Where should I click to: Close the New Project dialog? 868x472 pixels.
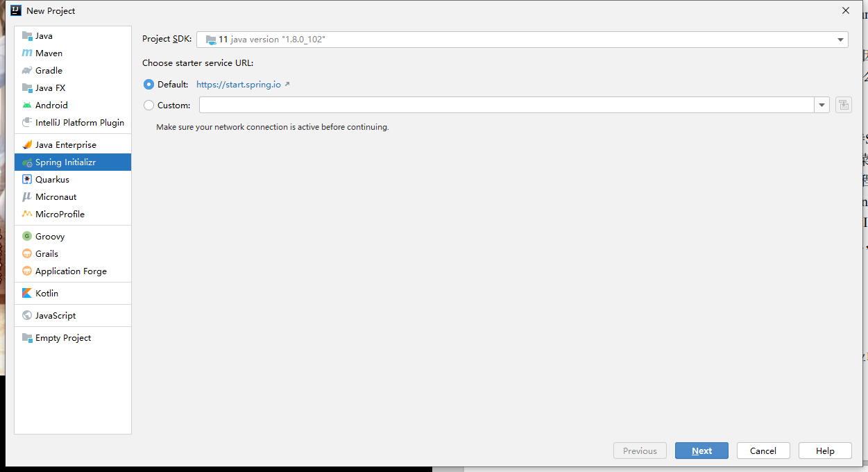coord(845,10)
